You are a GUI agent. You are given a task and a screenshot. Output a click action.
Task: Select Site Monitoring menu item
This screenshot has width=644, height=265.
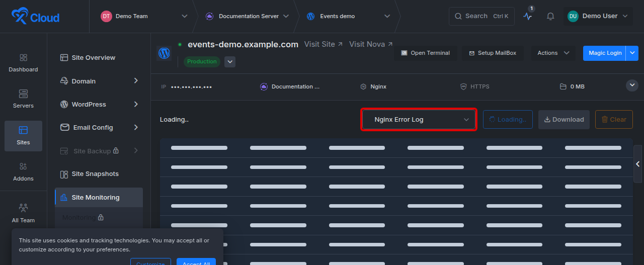99,198
